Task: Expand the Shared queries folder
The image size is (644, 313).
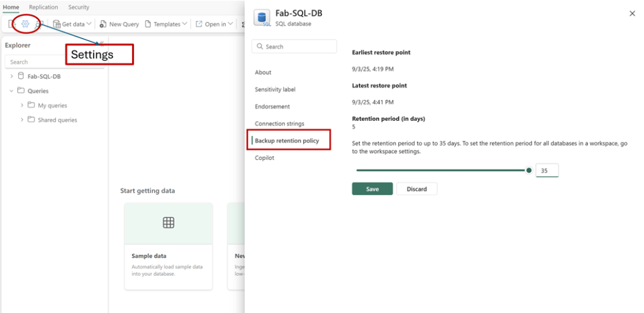Action: click(x=23, y=120)
